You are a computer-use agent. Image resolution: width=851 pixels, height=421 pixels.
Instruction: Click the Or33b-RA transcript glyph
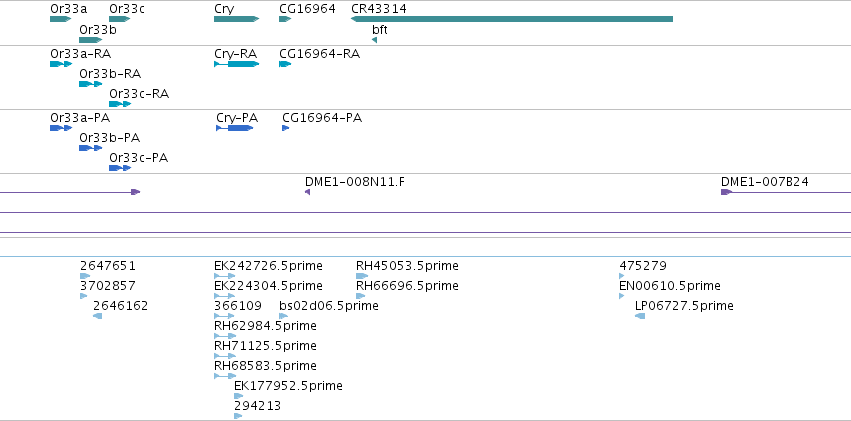point(91,84)
